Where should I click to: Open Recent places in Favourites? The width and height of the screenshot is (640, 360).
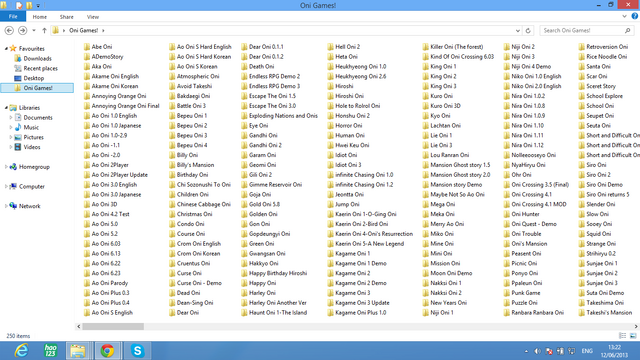(x=36, y=68)
